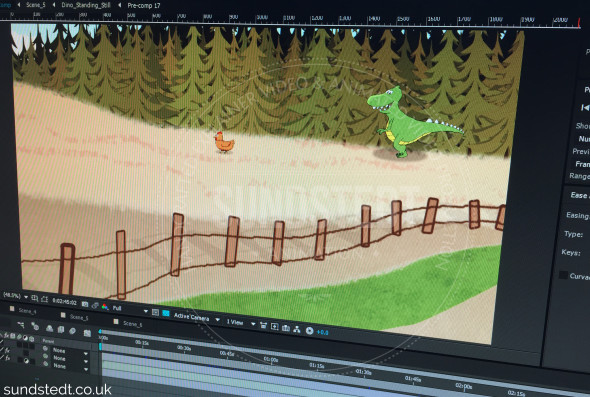Image resolution: width=590 pixels, height=397 pixels.
Task: Click the 01:15s mark on timeline ruler
Action: (316, 365)
